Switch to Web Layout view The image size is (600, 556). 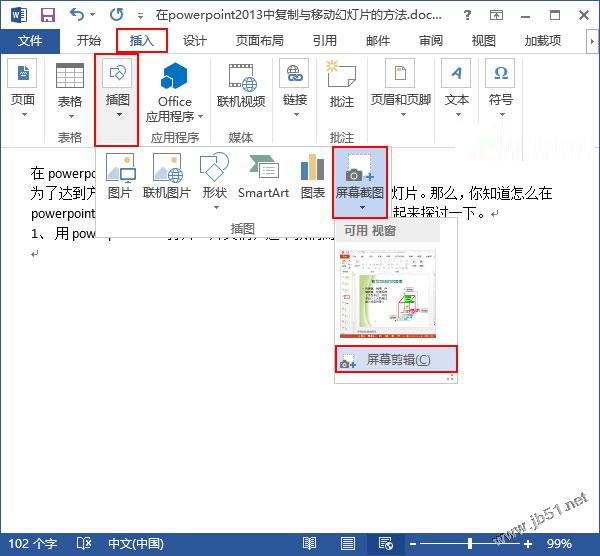tap(386, 543)
